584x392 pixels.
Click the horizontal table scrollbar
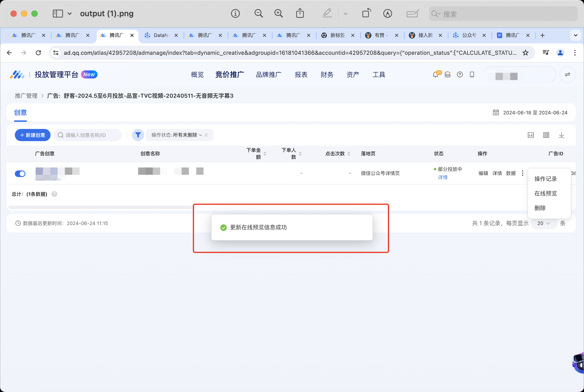point(102,207)
